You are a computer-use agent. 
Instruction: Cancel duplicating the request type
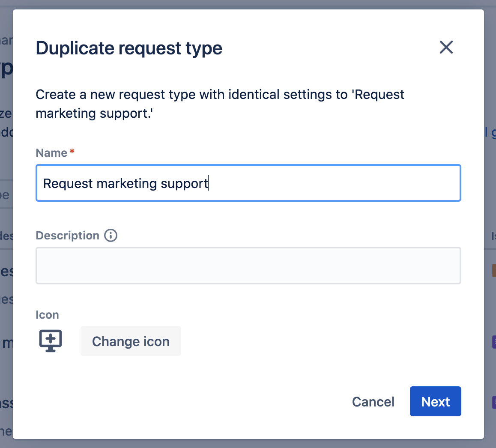(373, 401)
